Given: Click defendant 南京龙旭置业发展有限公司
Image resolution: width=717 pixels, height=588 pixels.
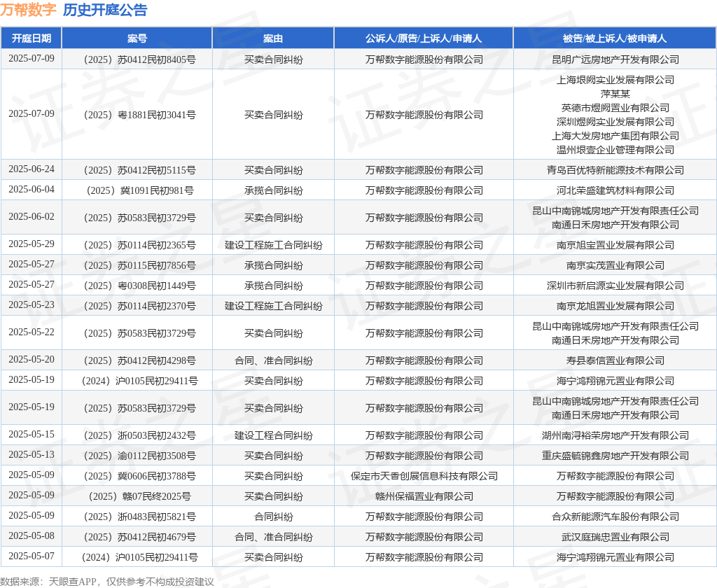Looking at the screenshot, I should click(x=615, y=306).
